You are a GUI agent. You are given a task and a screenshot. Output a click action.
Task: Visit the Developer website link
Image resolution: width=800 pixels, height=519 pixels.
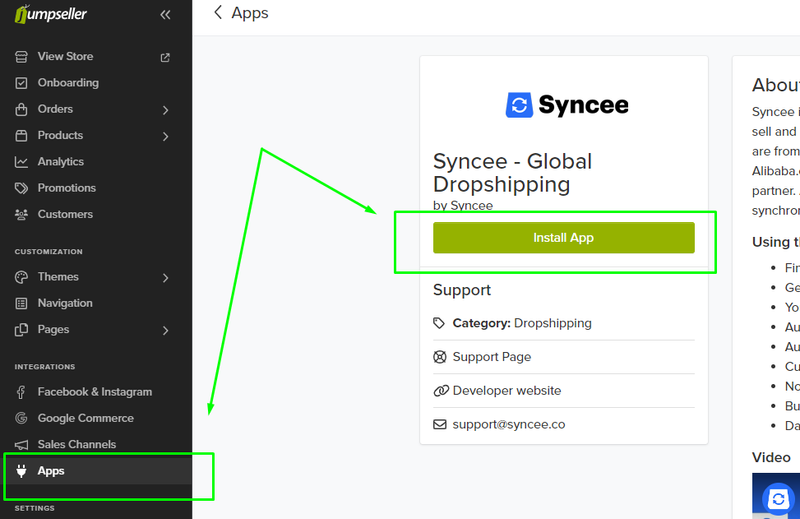(x=507, y=391)
